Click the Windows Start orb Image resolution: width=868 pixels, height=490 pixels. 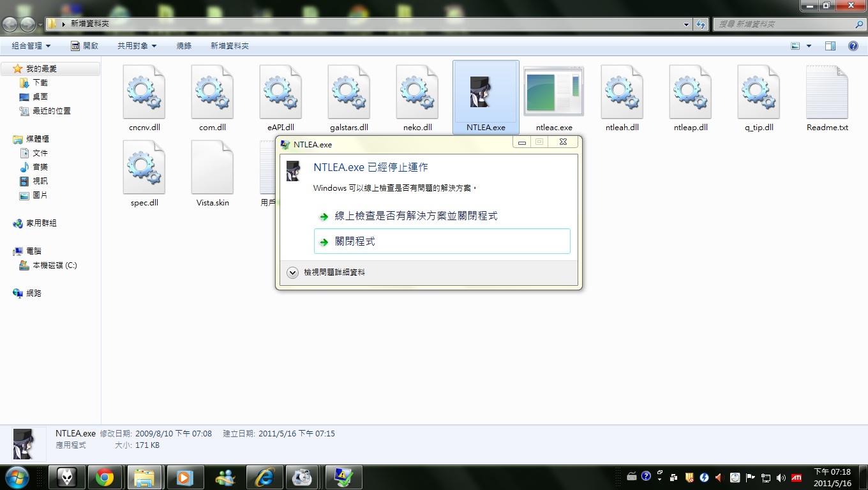(x=17, y=477)
